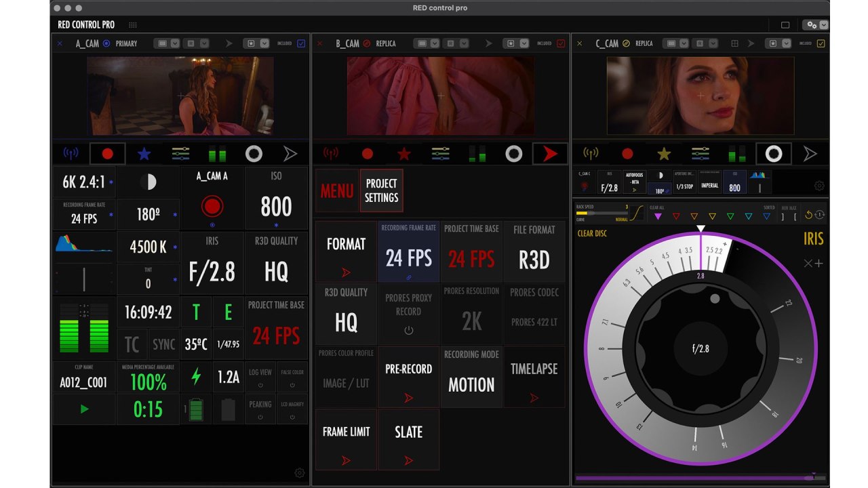Open A_CAM favorites star tab

point(144,154)
